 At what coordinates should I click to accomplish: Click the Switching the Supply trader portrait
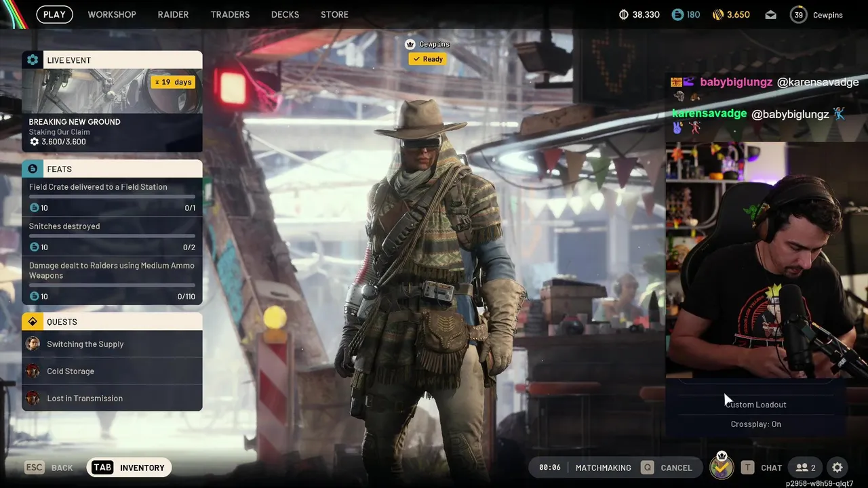33,344
